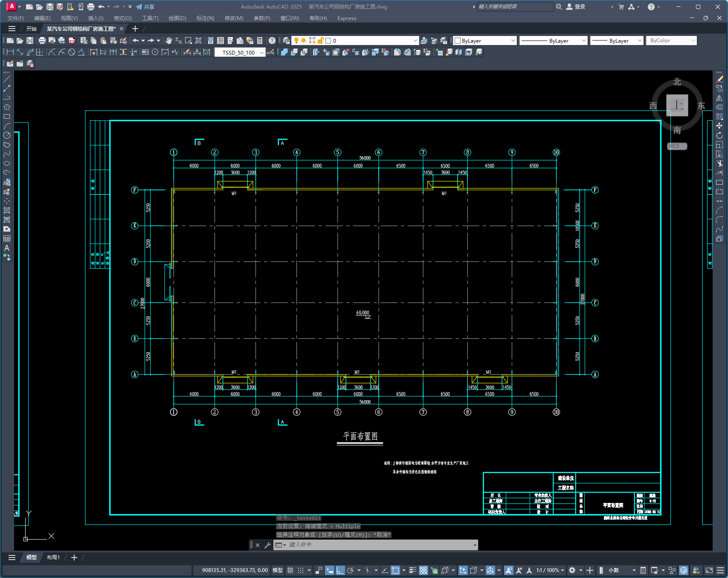Toggle grid display in status bar
728x578 pixels.
click(x=290, y=570)
